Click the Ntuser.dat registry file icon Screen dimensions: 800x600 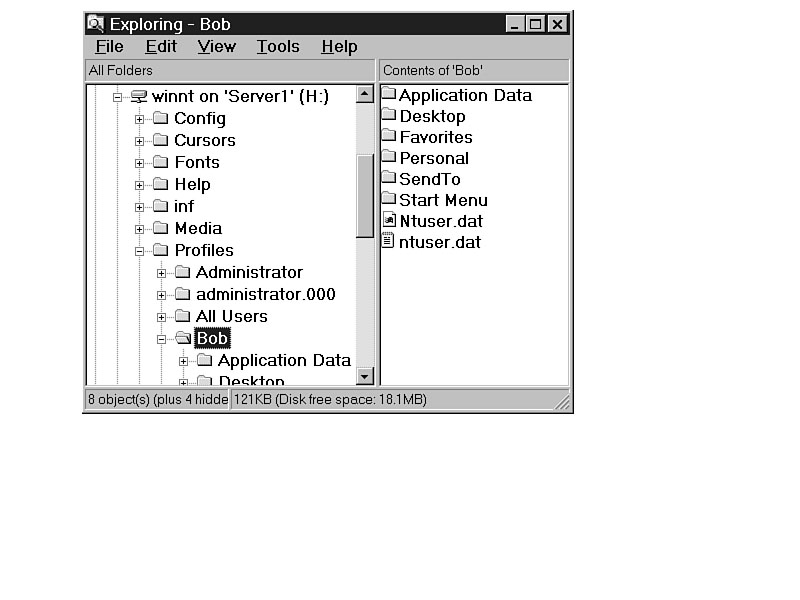[389, 221]
